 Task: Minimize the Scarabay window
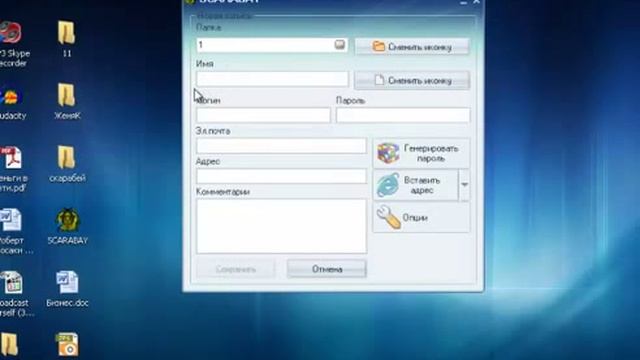point(463,2)
